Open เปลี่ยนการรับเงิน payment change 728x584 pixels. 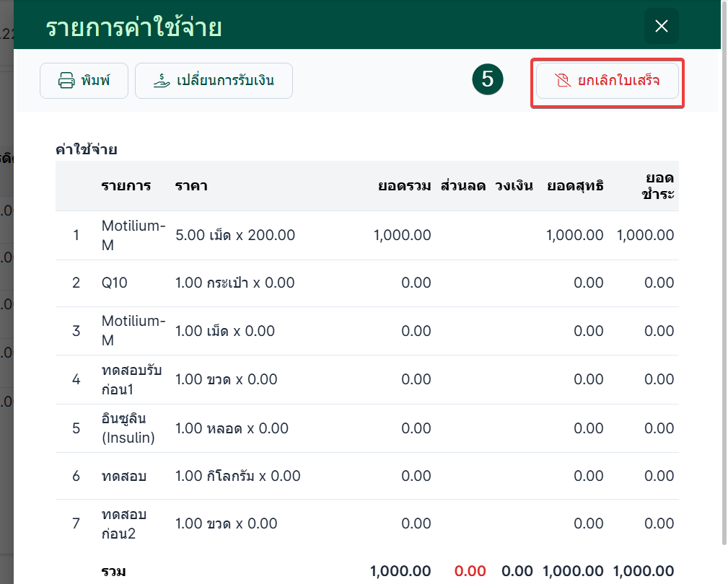[x=214, y=81]
